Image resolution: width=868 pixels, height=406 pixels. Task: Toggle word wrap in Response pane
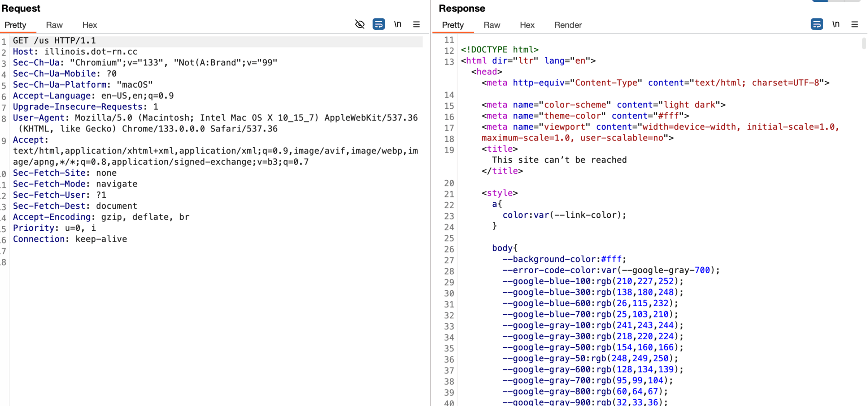816,24
